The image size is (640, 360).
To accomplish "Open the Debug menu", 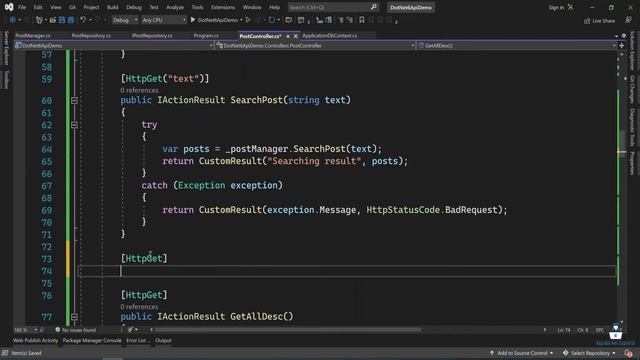I will pyautogui.click(x=134, y=7).
